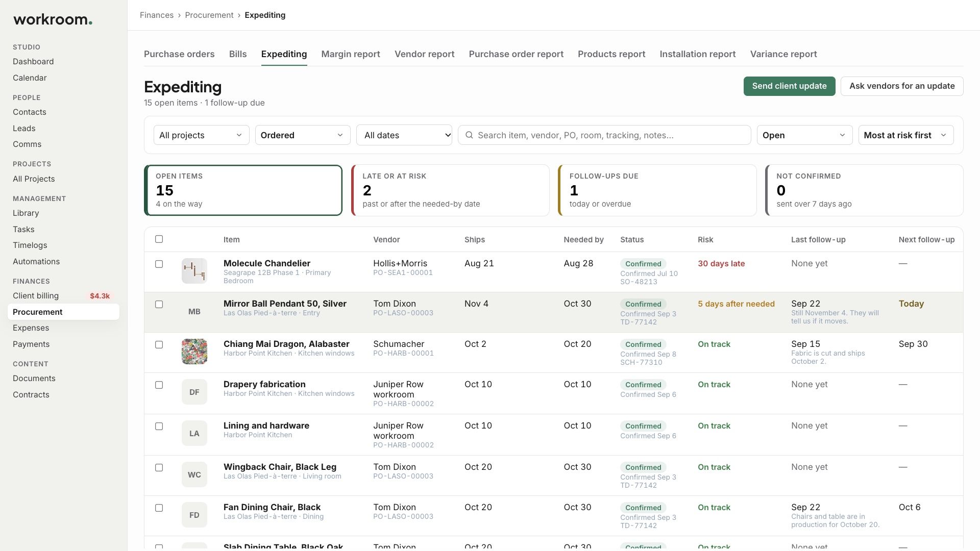Toggle the select-all rows checkbox
980x551 pixels.
(159, 239)
